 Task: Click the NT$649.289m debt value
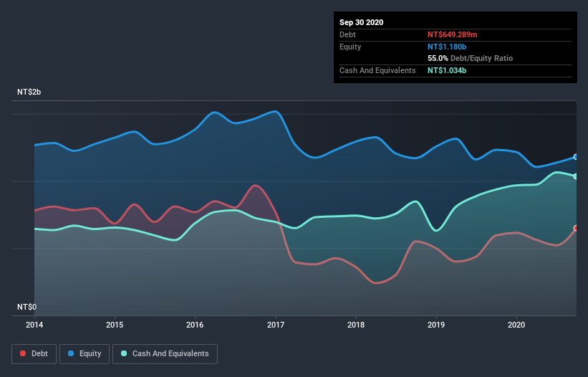[452, 34]
